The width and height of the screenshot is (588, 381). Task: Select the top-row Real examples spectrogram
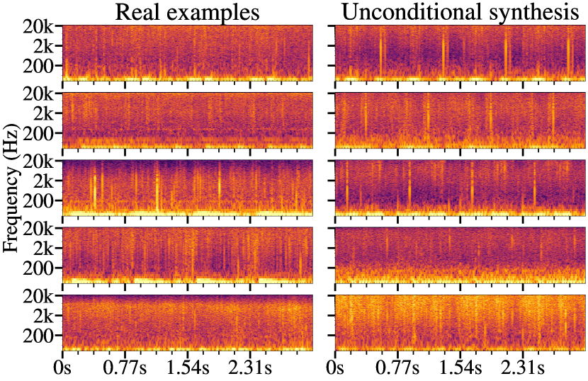(188, 53)
